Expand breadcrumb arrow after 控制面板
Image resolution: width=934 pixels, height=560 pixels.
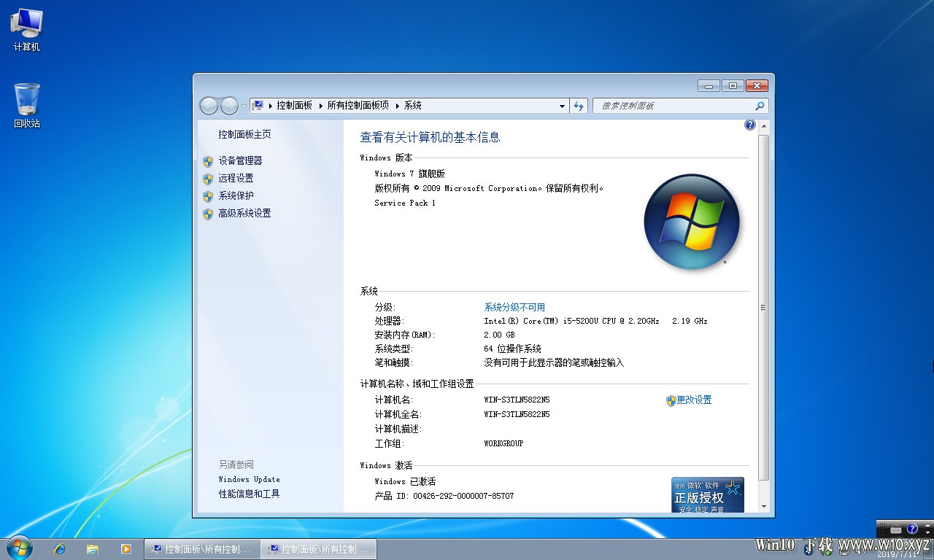[320, 106]
